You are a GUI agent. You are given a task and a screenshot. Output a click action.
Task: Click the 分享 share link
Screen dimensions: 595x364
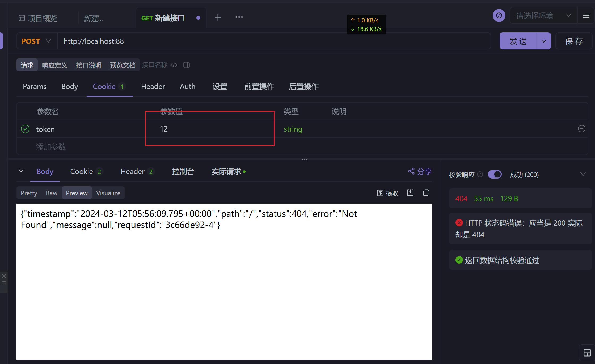point(420,171)
